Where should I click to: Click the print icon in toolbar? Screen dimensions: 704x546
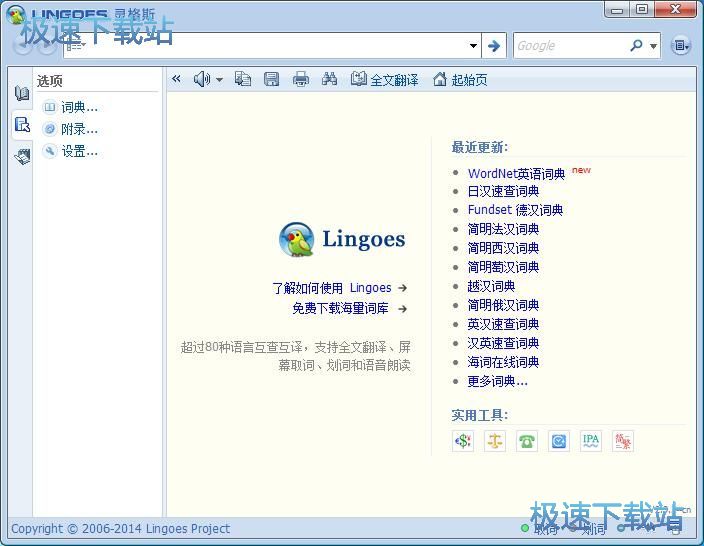coord(300,79)
